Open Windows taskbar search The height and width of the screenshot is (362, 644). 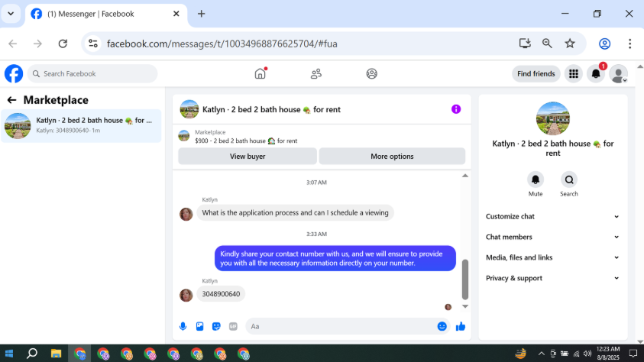click(x=32, y=354)
